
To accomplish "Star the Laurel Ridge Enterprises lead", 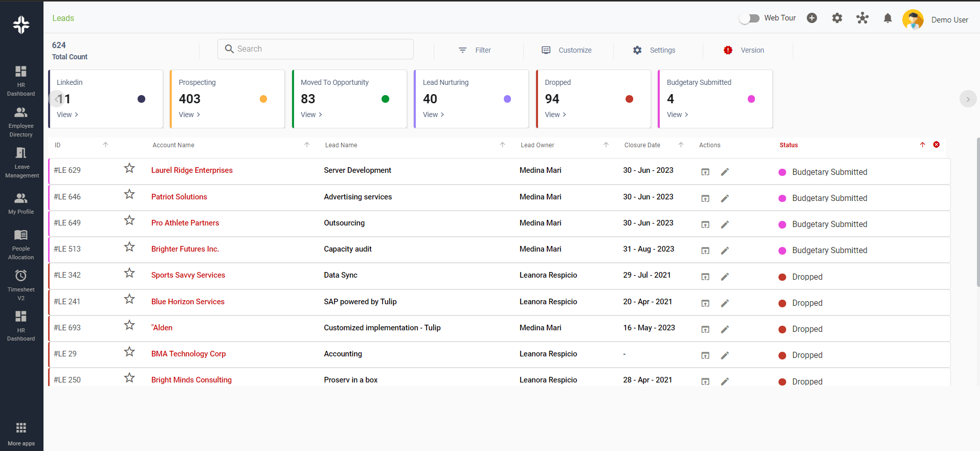I will point(129,168).
